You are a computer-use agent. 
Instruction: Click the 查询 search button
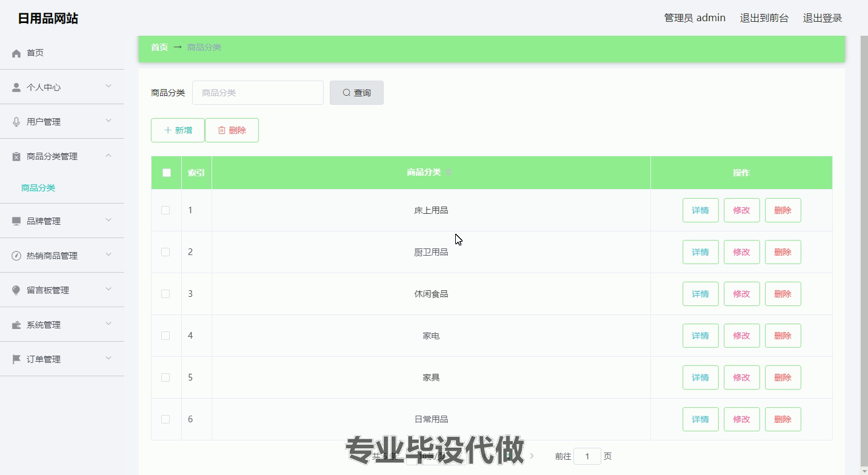[356, 93]
